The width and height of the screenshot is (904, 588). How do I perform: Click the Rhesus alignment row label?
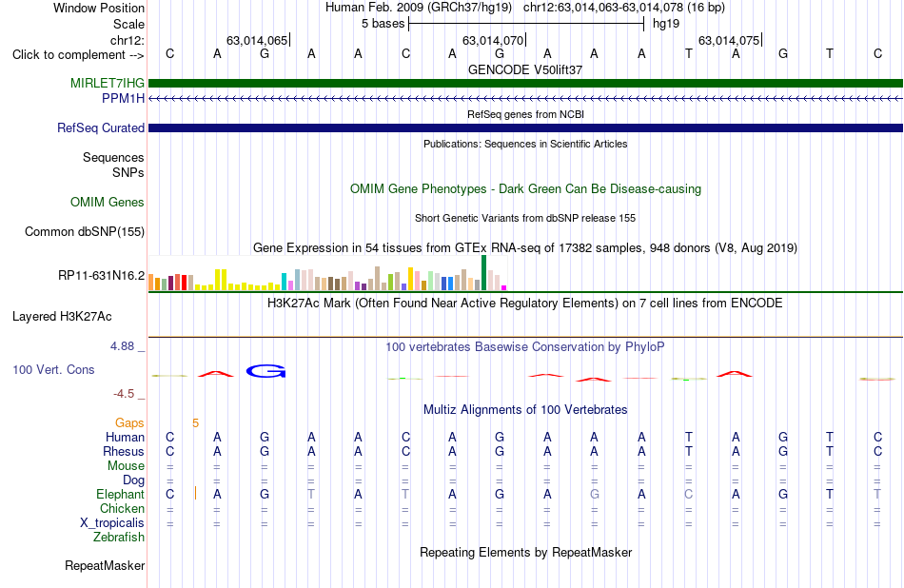124,451
